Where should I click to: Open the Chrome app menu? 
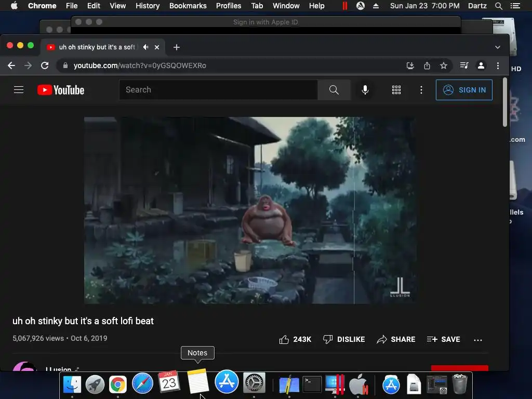point(42,6)
